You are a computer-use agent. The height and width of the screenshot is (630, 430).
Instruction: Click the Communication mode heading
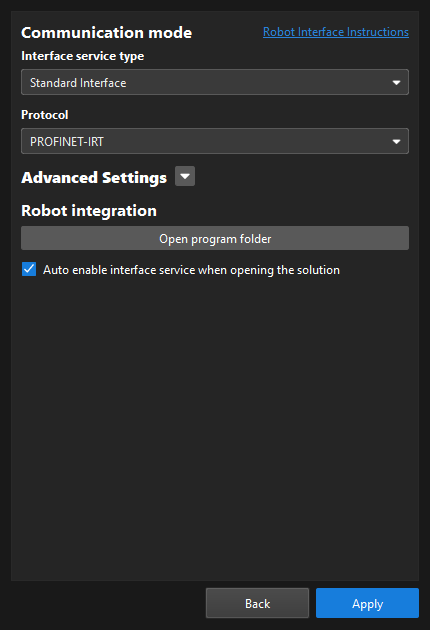(106, 33)
